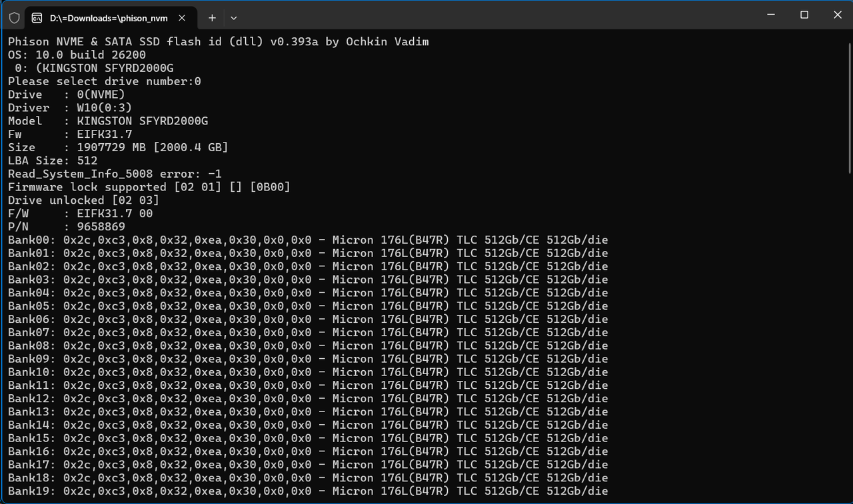Click the Bank16 flash ID row

(308, 451)
